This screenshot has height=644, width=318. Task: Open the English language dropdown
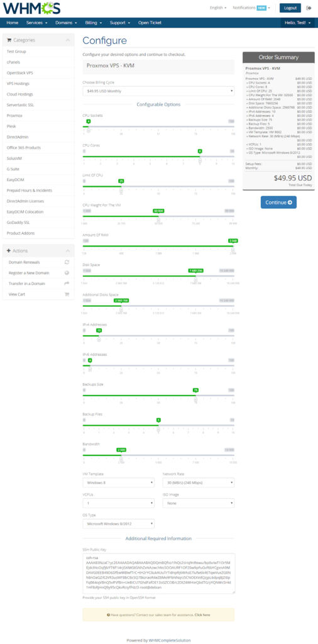218,8
